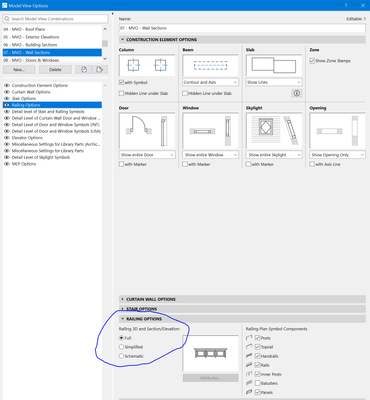Select 08 - MVO - Doors & Windows
Viewport: 370px width, 400px height.
pos(52,60)
